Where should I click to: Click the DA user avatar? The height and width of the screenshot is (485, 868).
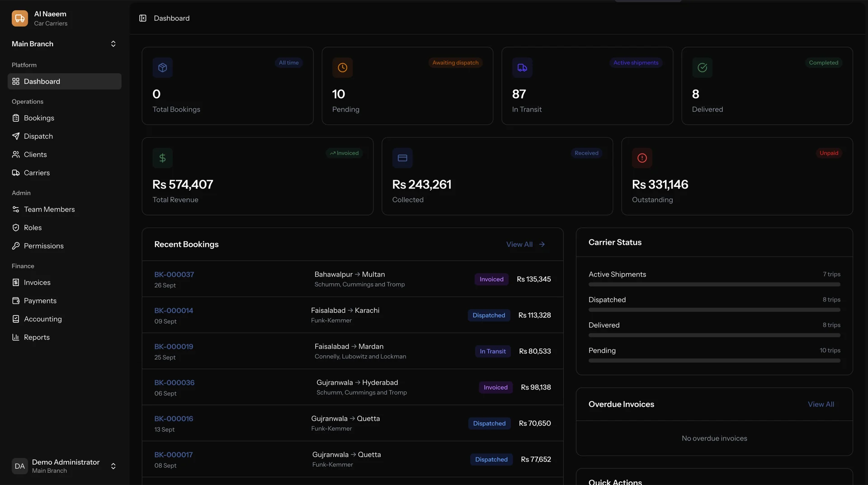[x=19, y=466]
